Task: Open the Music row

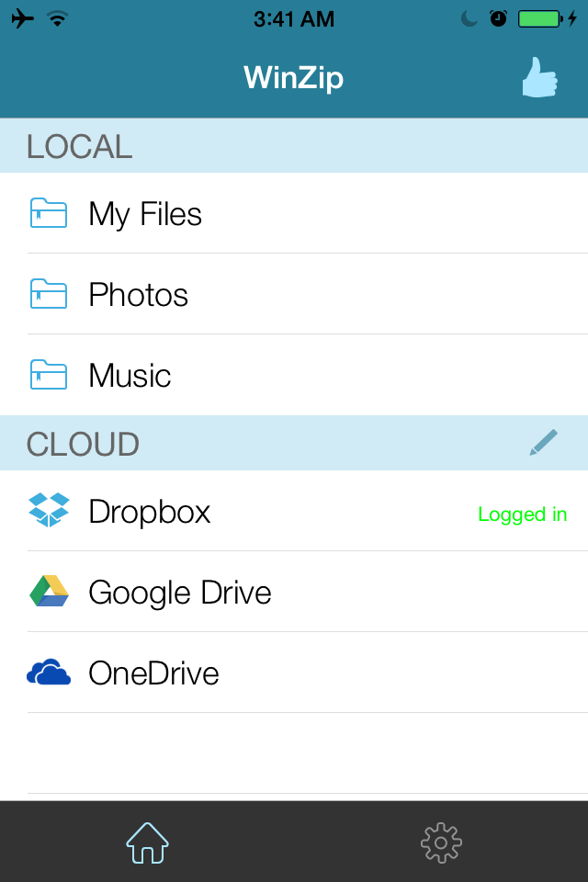Action: click(294, 375)
